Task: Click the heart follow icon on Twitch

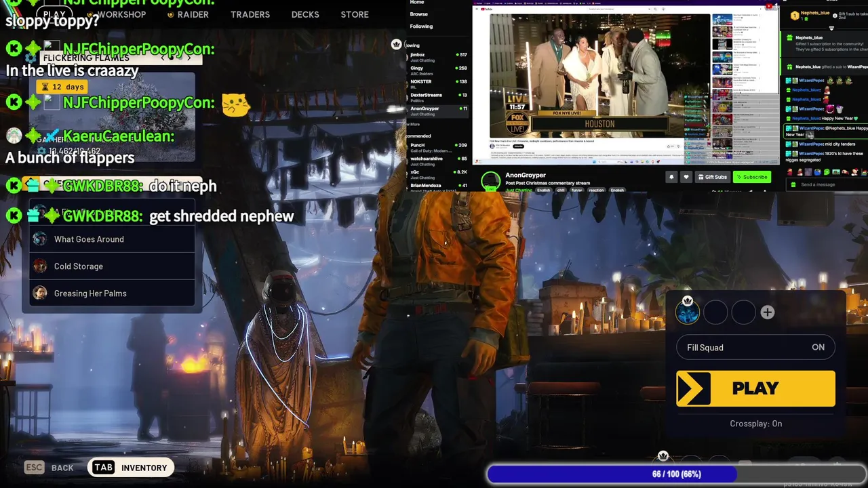Action: tap(686, 177)
